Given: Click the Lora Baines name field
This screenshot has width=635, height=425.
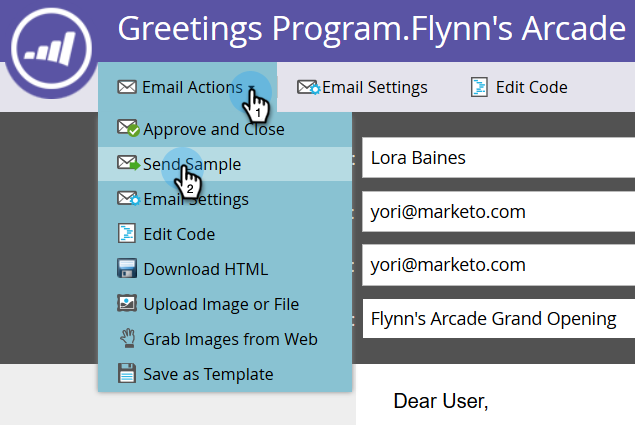Looking at the screenshot, I should (499, 158).
